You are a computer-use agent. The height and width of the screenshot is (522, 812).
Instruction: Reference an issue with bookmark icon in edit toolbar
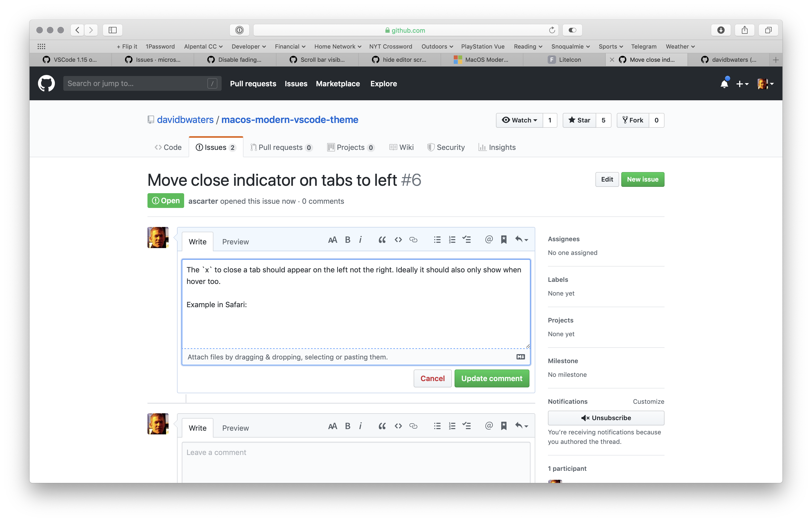coord(504,240)
